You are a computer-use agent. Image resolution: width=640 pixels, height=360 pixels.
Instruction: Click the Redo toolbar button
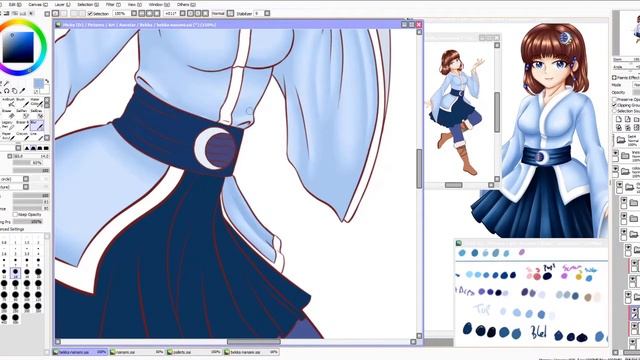(x=63, y=13)
